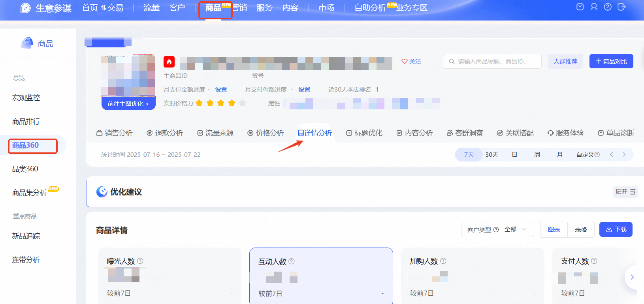Click the help question mark icon in header
Image resolution: width=644 pixels, height=304 pixels.
[608, 7]
